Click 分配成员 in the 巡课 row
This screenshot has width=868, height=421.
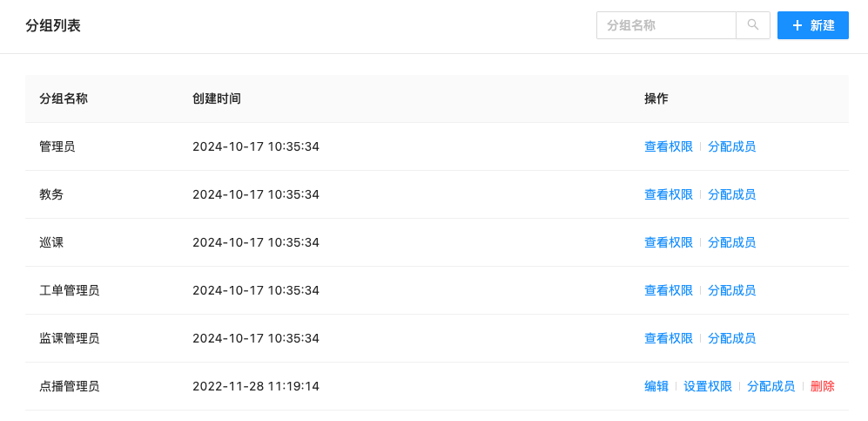[x=732, y=242]
